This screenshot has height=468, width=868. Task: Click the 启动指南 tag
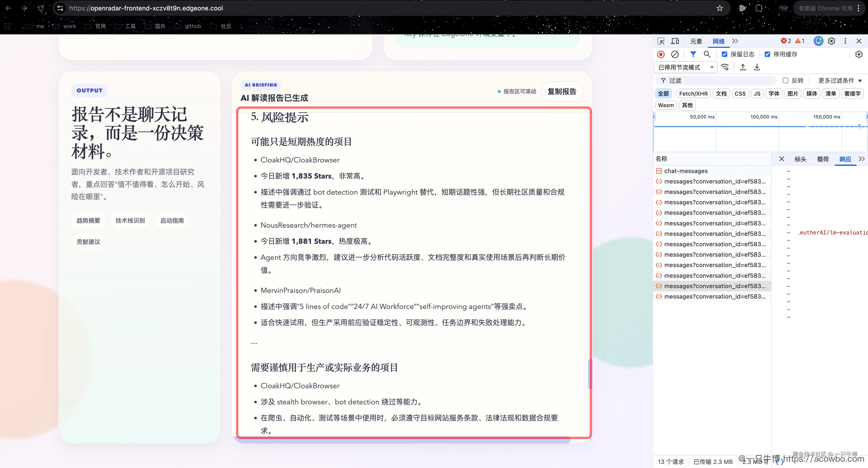pyautogui.click(x=172, y=221)
